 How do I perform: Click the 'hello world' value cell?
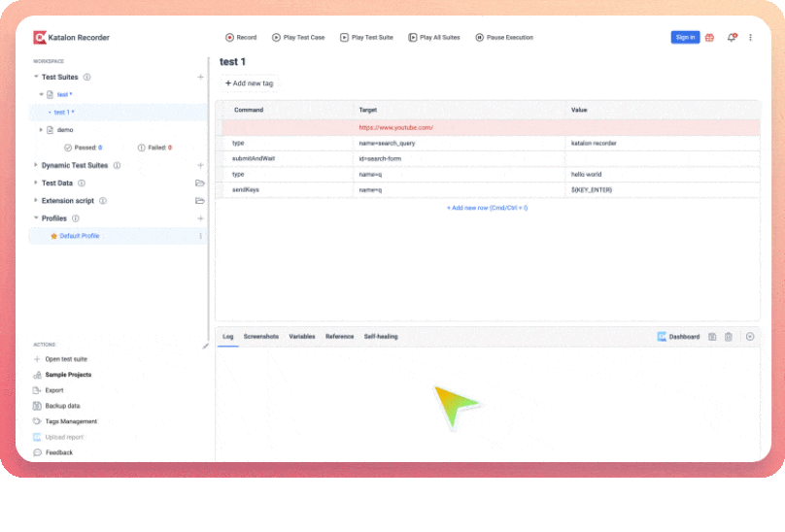pos(663,174)
